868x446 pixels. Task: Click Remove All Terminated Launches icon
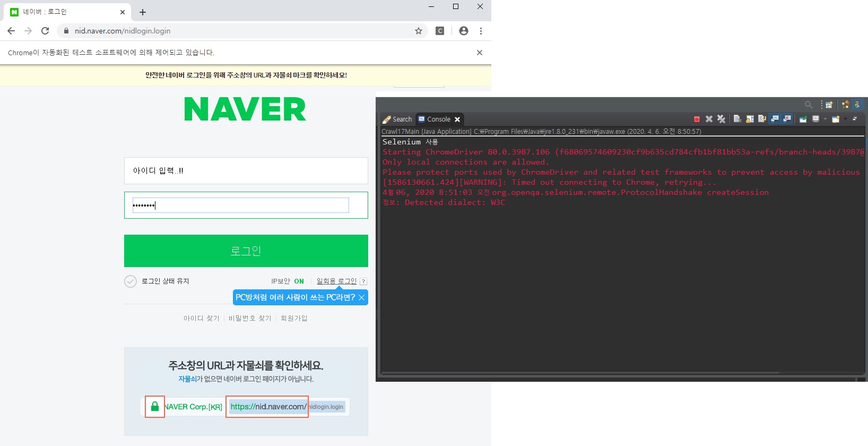coord(721,119)
